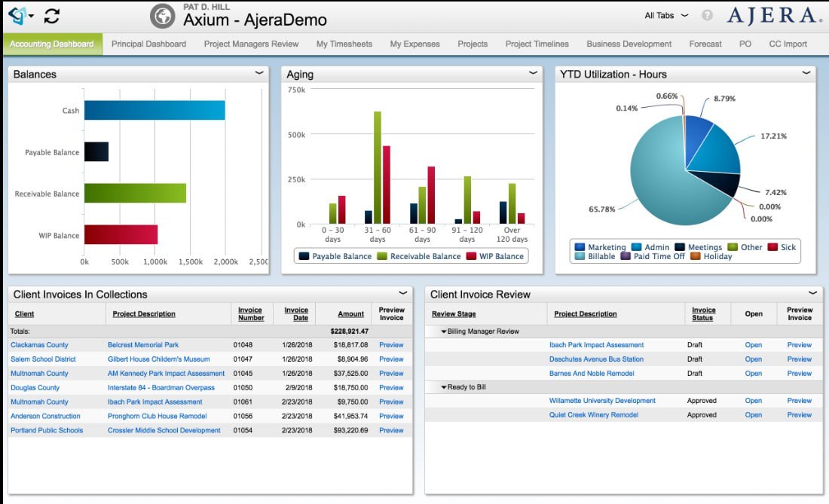Screen dimensions: 829x504
Task: Open Salem School District client link
Action: tap(44, 359)
